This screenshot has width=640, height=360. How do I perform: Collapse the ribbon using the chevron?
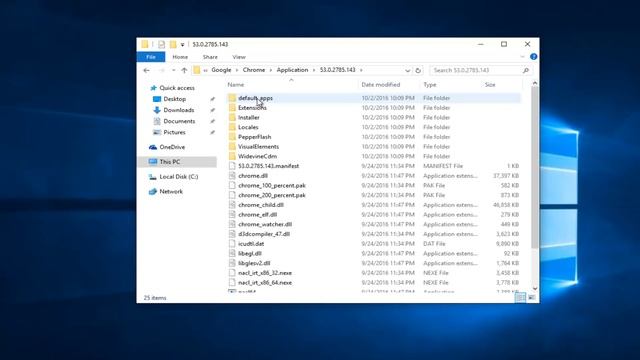[522, 57]
